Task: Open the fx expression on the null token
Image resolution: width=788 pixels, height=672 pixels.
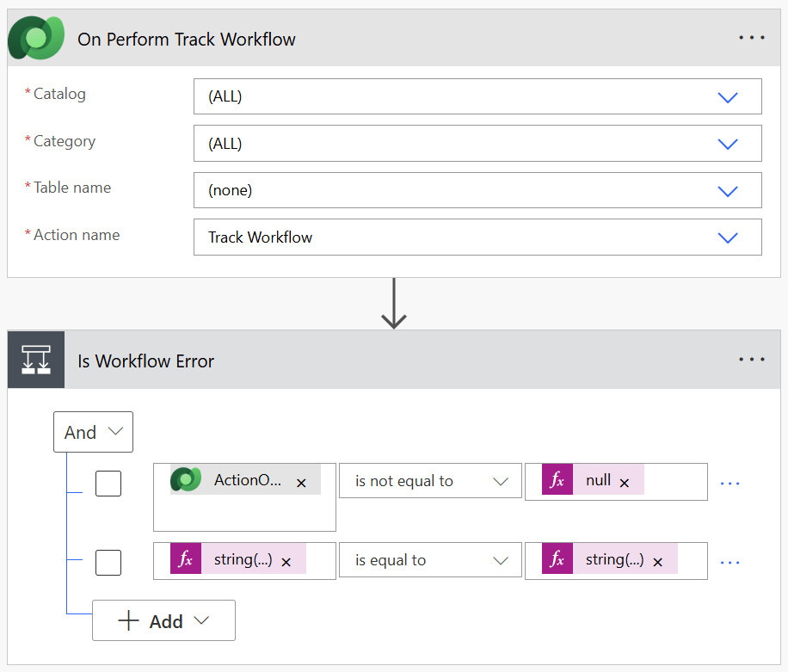Action: coord(557,481)
